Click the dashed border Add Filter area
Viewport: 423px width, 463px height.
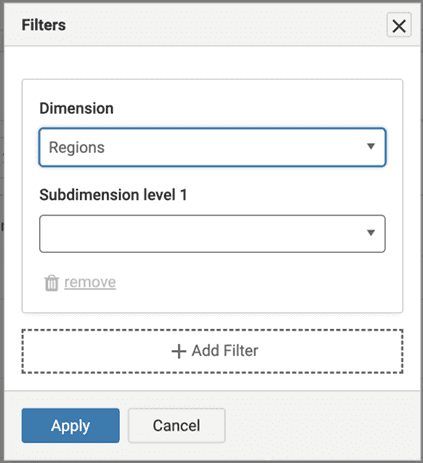click(212, 351)
